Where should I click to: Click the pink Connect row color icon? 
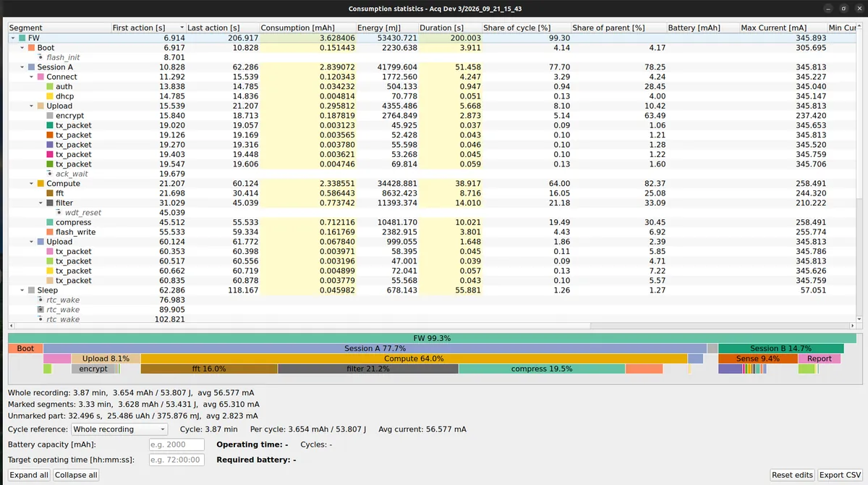pos(41,77)
